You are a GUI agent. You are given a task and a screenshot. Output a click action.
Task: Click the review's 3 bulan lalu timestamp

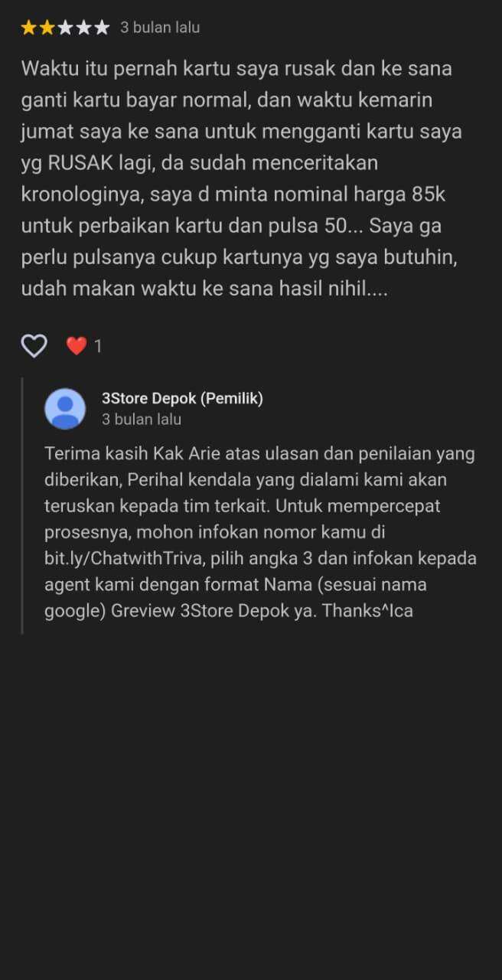160,28
